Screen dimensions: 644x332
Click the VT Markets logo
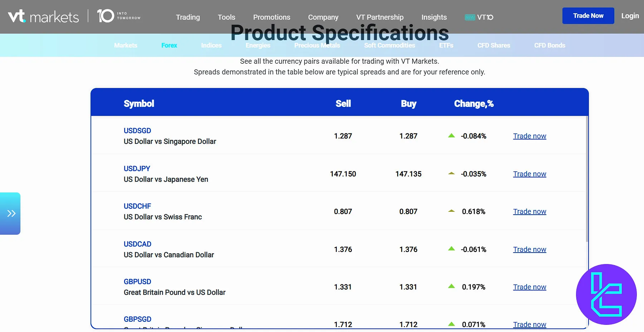[43, 16]
